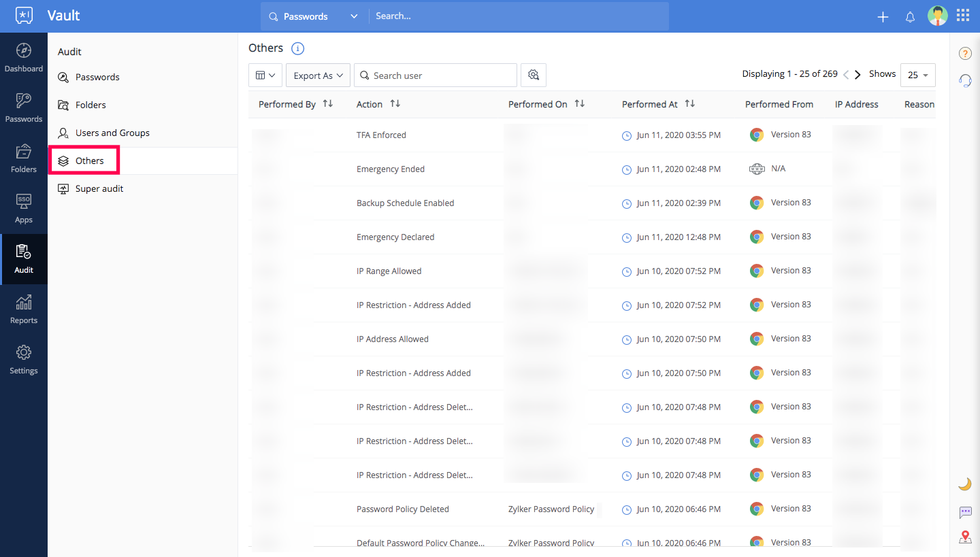Select Super audit in Audit menu
This screenshot has height=557, width=980.
pos(99,188)
